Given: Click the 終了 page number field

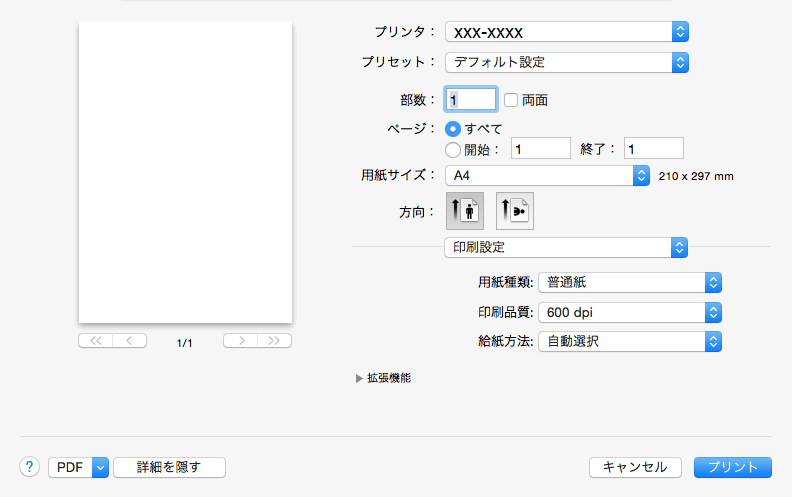Looking at the screenshot, I should tap(654, 148).
